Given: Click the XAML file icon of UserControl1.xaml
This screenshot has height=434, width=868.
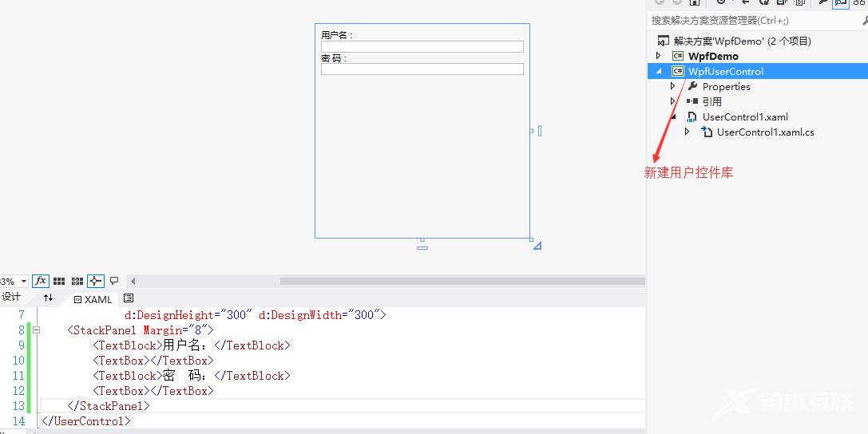Looking at the screenshot, I should click(692, 116).
